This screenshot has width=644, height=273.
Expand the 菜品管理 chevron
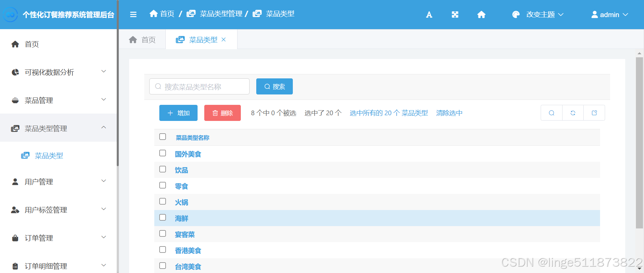[x=104, y=99]
